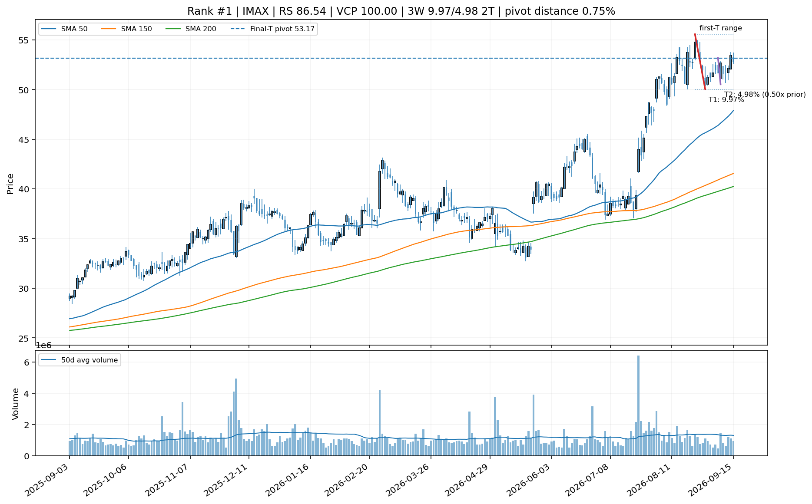Click the 2025-11-07 date tick label
812x504 pixels.
coord(168,480)
